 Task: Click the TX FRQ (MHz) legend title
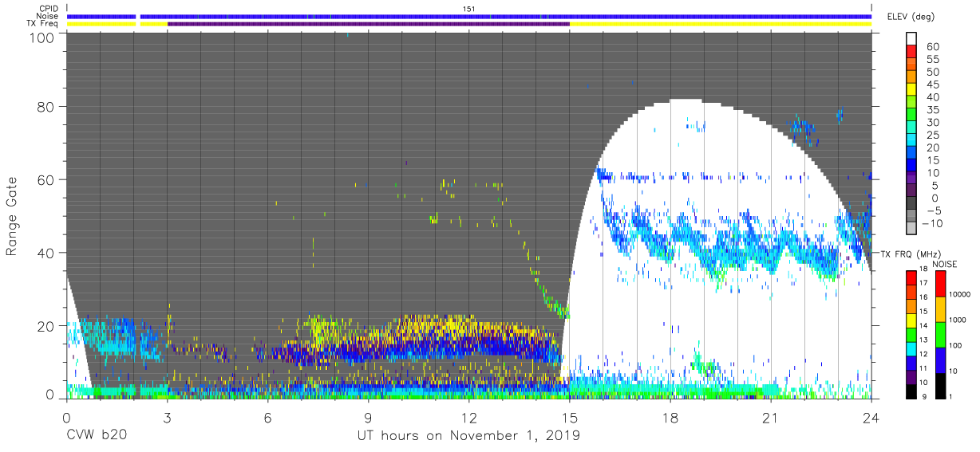[911, 254]
